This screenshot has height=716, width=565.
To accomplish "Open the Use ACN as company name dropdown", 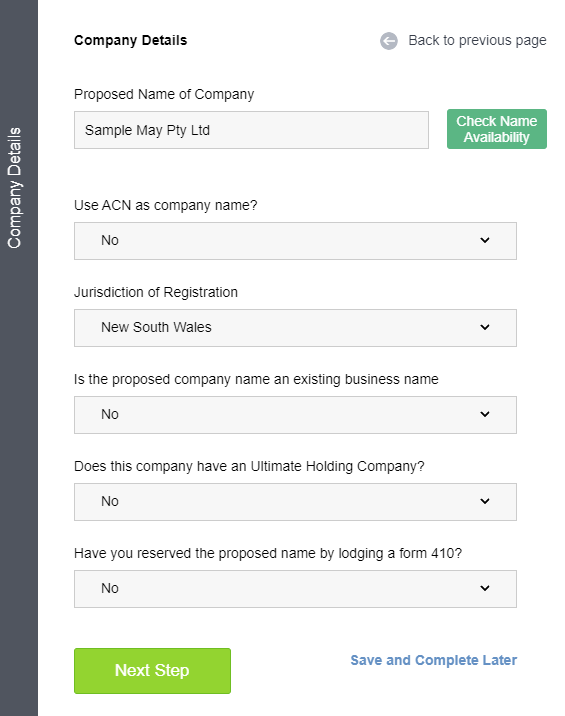I will click(295, 241).
